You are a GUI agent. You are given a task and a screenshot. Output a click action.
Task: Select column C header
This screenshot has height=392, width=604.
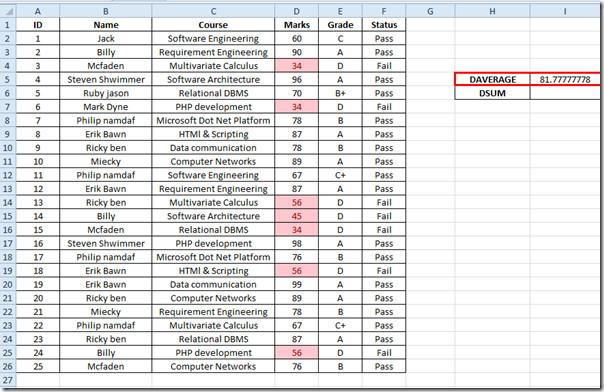click(x=213, y=12)
